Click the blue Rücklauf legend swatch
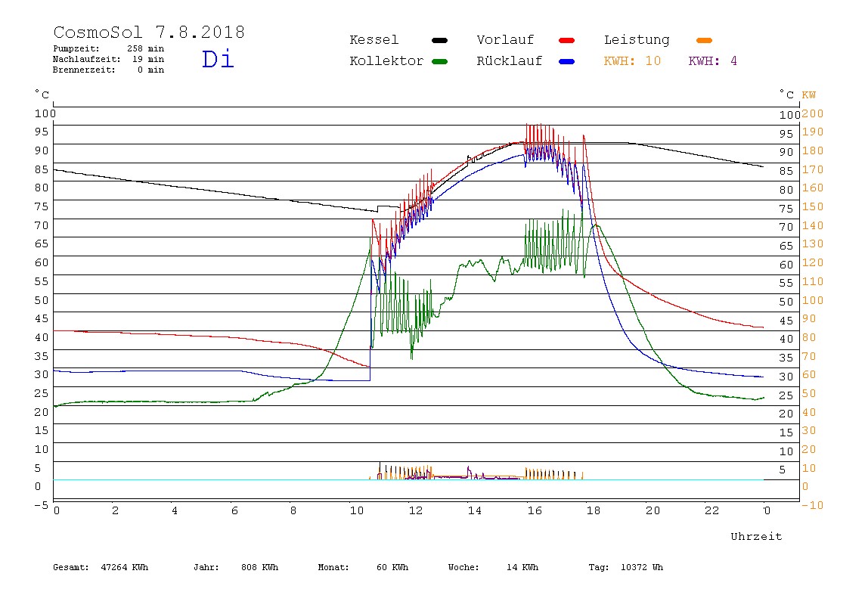Image resolution: width=868 pixels, height=614 pixels. pyautogui.click(x=567, y=61)
